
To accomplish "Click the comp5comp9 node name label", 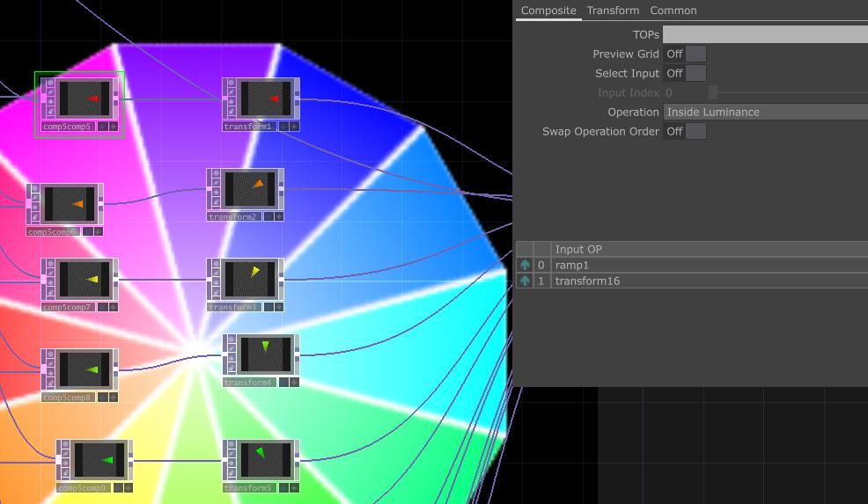I will click(82, 488).
